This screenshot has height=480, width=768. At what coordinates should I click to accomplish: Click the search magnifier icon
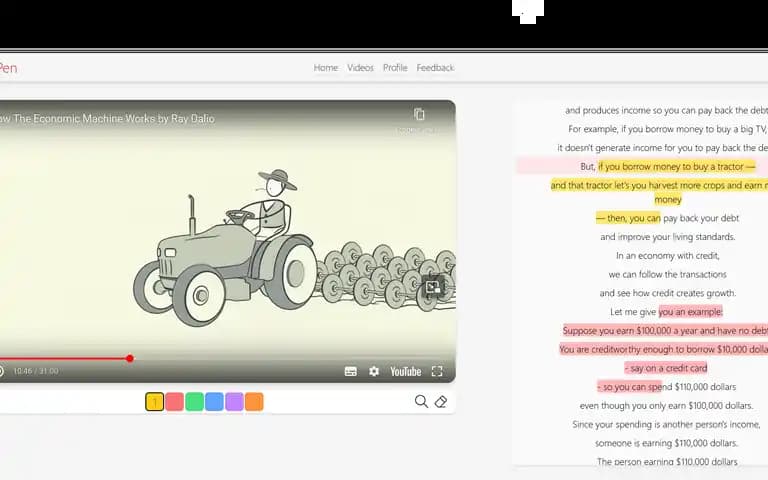click(421, 402)
